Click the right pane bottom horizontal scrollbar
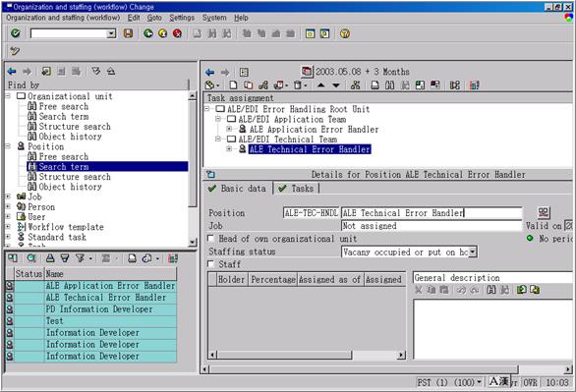 coord(364,368)
